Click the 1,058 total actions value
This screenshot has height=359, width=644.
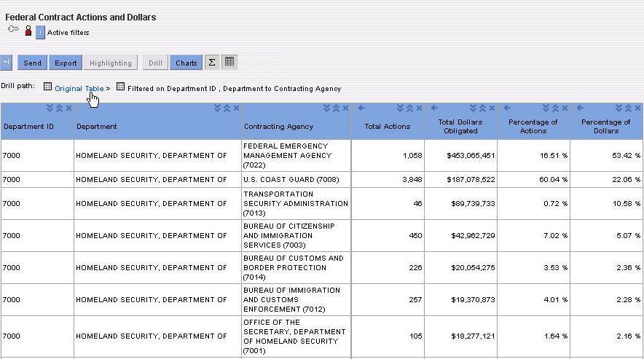[412, 156]
